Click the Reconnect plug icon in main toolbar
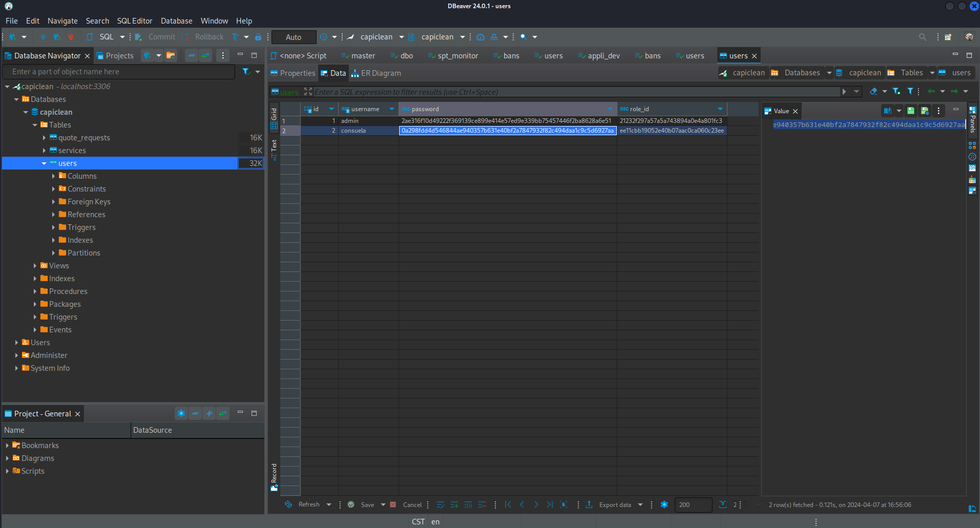The image size is (980, 528). point(57,37)
